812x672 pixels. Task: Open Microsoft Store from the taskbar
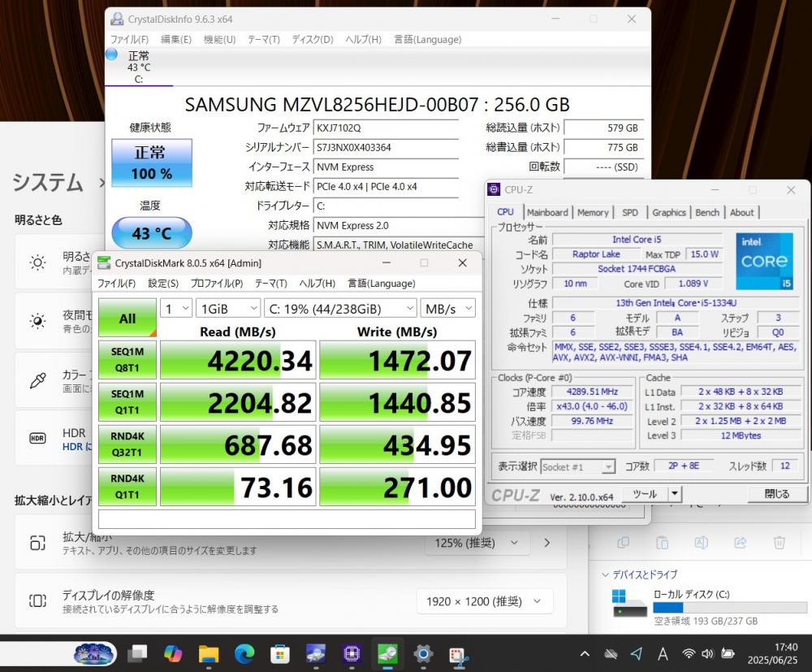click(x=280, y=654)
